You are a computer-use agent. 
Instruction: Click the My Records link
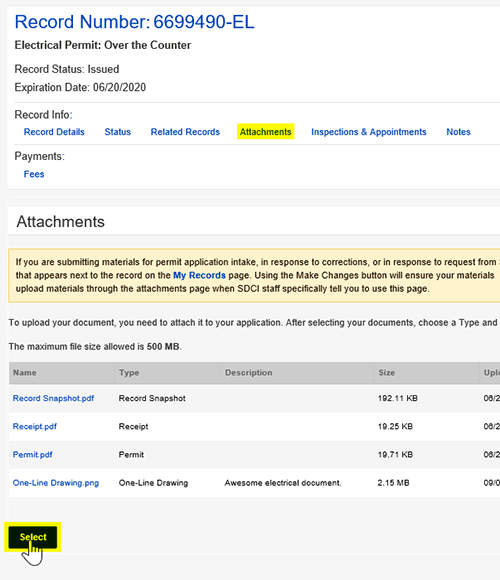pyautogui.click(x=199, y=275)
